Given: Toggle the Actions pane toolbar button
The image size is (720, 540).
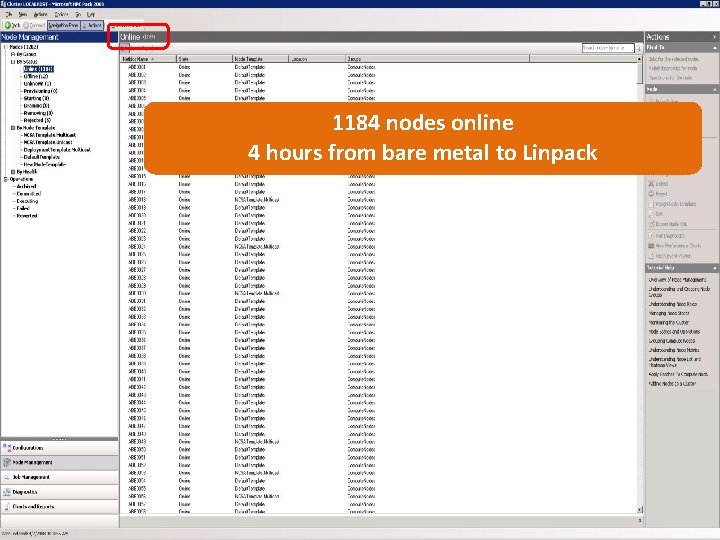Looking at the screenshot, I should click(x=92, y=25).
